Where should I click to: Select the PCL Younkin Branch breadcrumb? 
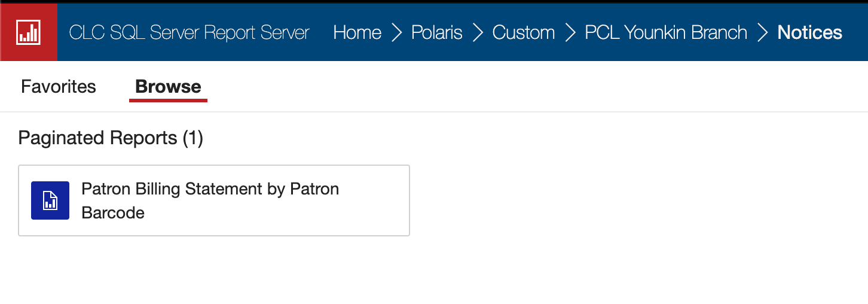[x=666, y=32]
